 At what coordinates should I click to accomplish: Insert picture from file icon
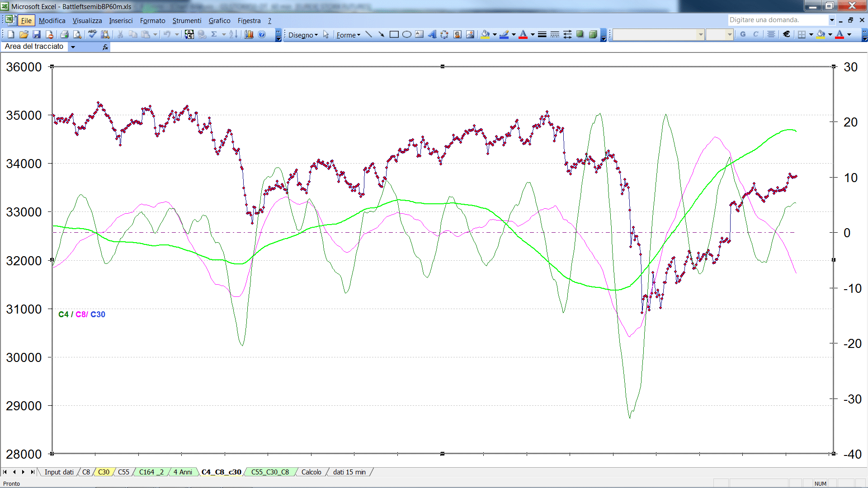(470, 34)
